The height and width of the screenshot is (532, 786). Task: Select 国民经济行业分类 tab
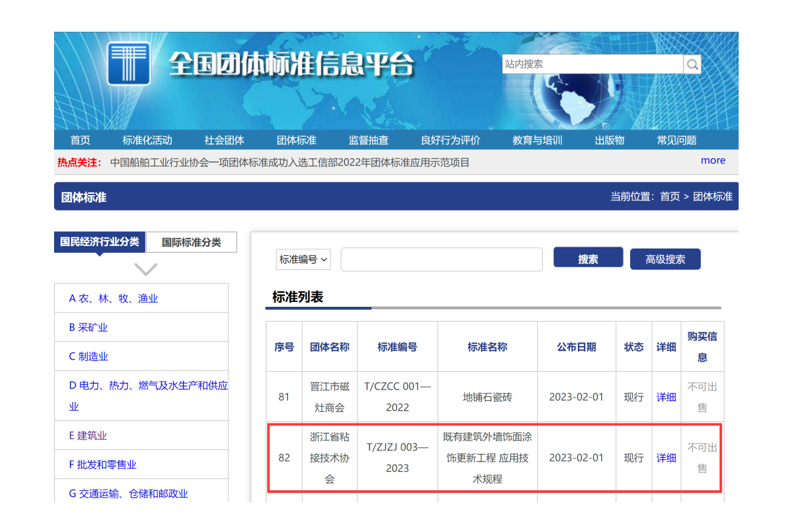coord(99,242)
